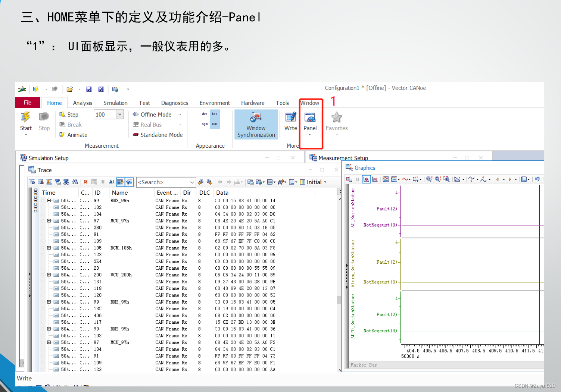This screenshot has width=561, height=392.
Task: Open the Offline Mode dropdown arrow
Action: [x=180, y=115]
